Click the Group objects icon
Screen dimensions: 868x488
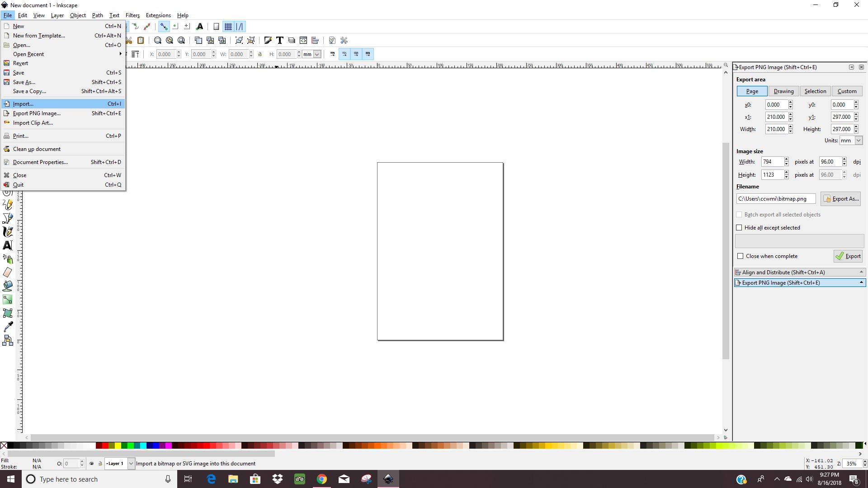pos(239,40)
